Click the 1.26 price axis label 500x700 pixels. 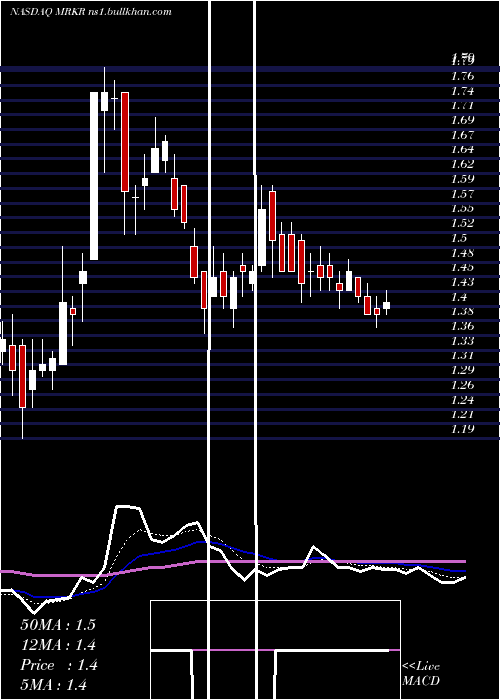pos(462,385)
